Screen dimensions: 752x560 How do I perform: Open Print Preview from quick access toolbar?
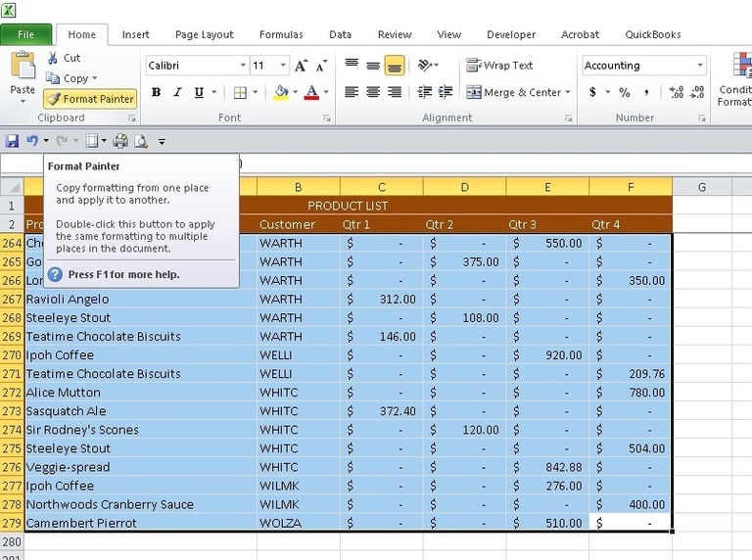click(x=141, y=141)
